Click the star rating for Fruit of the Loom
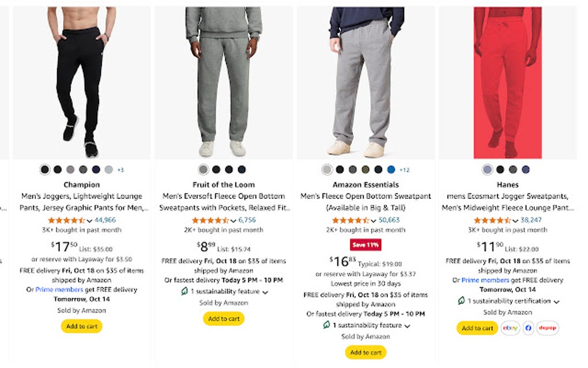 tap(210, 220)
